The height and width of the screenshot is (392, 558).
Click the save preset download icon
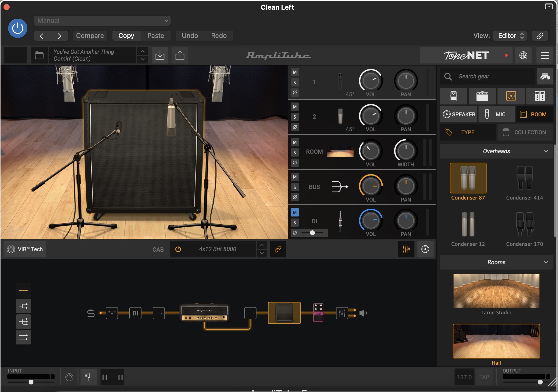[x=160, y=55]
